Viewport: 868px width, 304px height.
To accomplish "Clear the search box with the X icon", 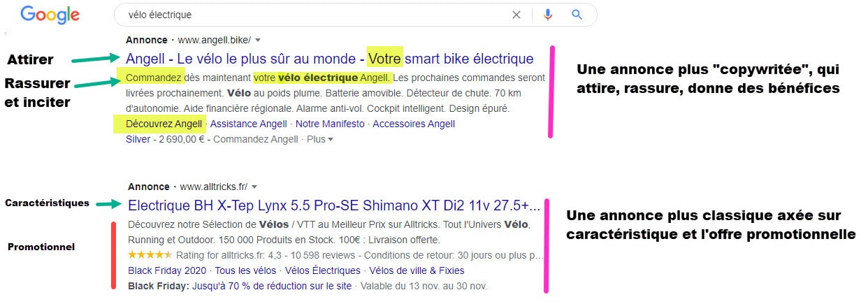I will tap(516, 15).
